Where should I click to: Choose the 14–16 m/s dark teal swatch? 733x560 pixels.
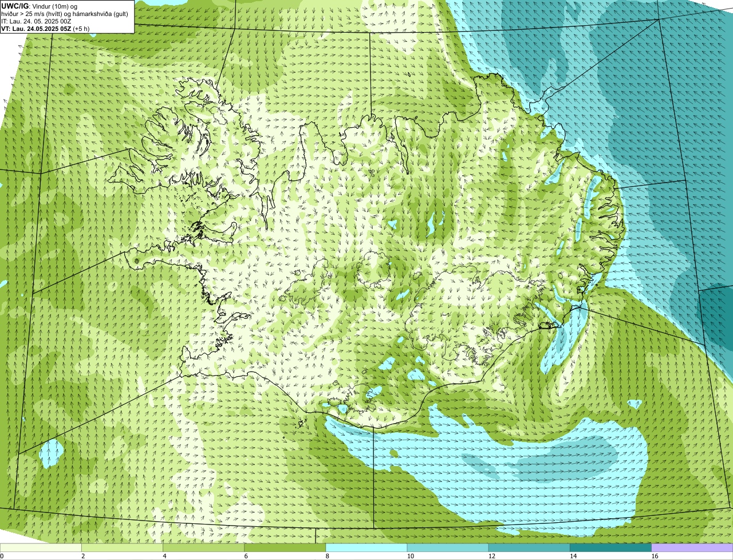tap(611, 547)
